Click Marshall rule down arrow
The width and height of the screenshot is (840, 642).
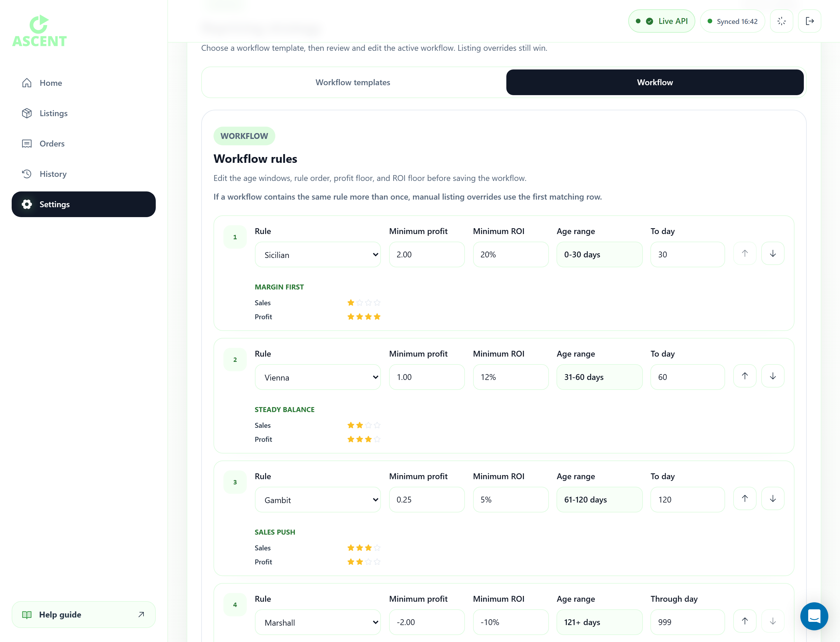(773, 621)
